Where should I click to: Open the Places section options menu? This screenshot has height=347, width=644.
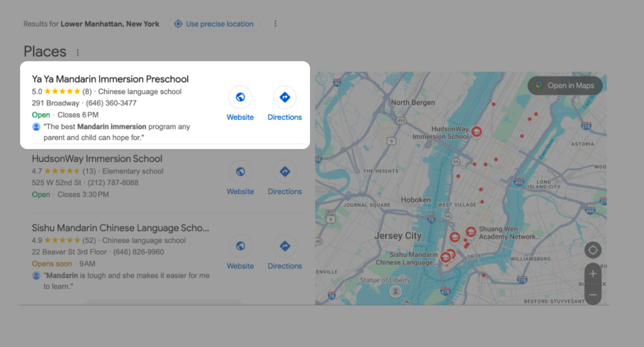(78, 53)
